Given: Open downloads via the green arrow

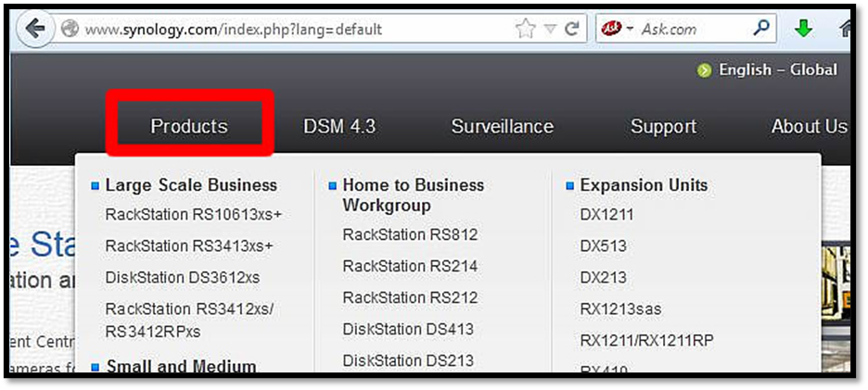Looking at the screenshot, I should 803,29.
